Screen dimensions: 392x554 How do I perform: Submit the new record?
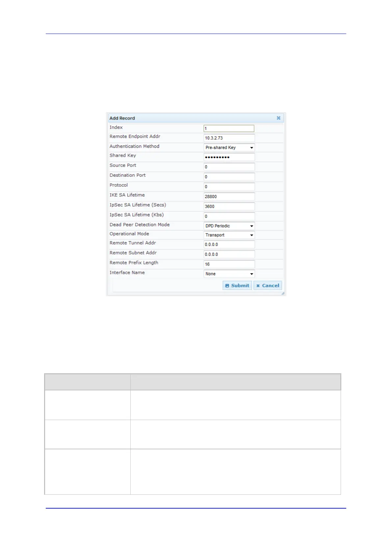(x=237, y=285)
